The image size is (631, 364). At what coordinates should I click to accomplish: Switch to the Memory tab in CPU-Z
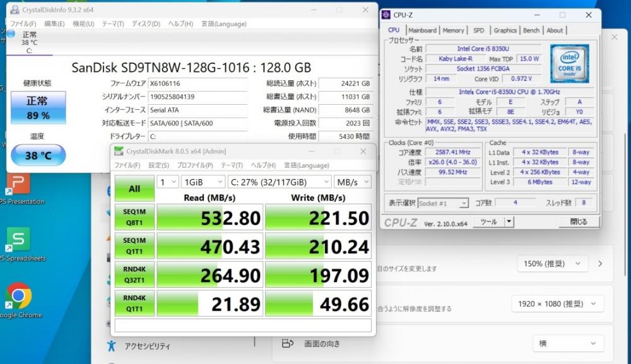[453, 30]
